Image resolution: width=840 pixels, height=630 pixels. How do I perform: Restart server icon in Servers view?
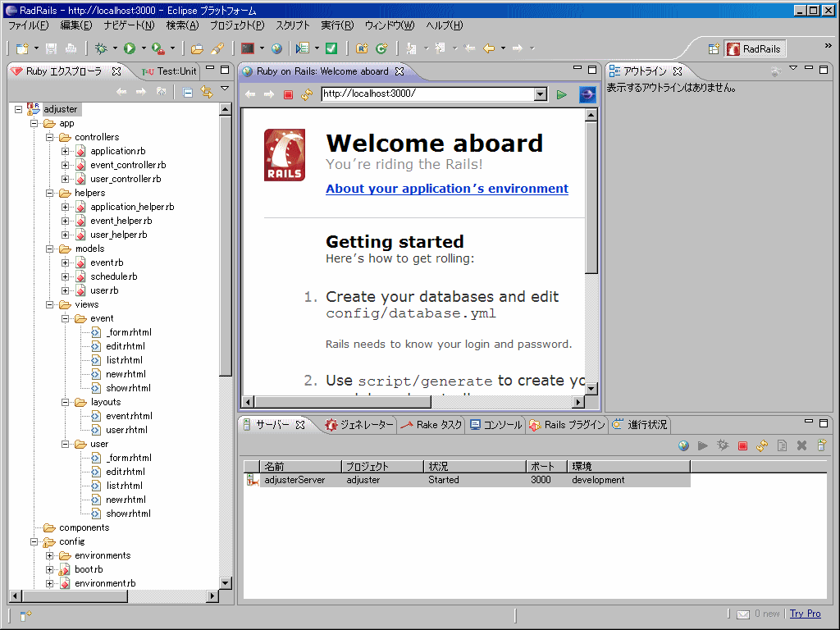[x=762, y=445]
